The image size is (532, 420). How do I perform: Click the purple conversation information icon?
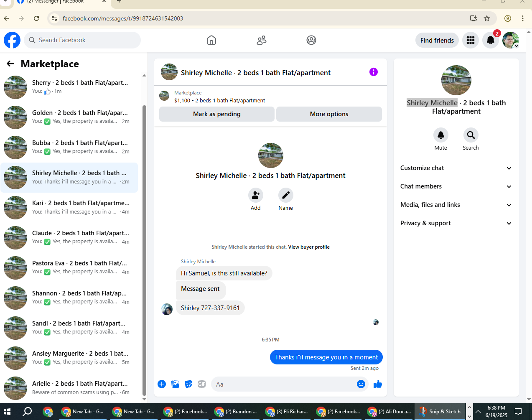tap(374, 72)
